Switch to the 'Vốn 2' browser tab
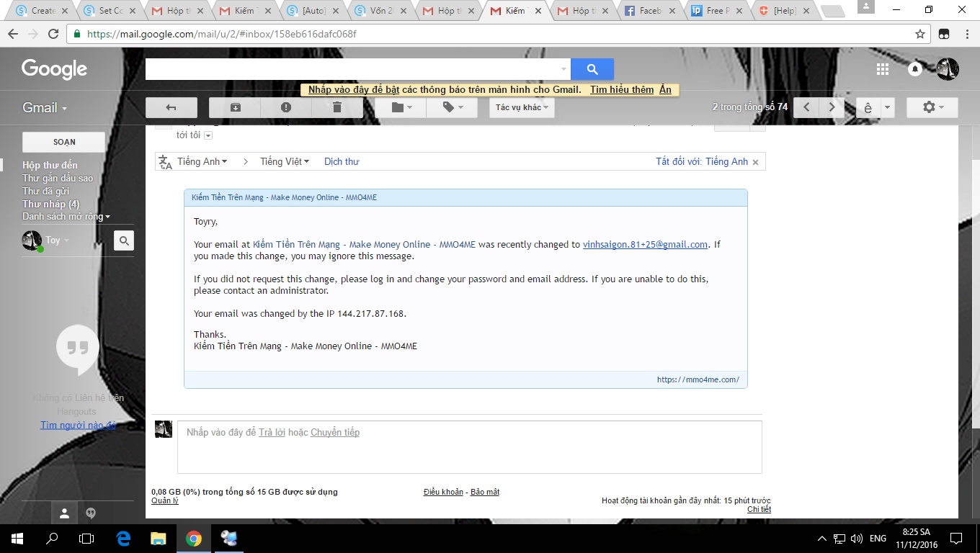Viewport: 980px width, 553px height. click(x=380, y=11)
